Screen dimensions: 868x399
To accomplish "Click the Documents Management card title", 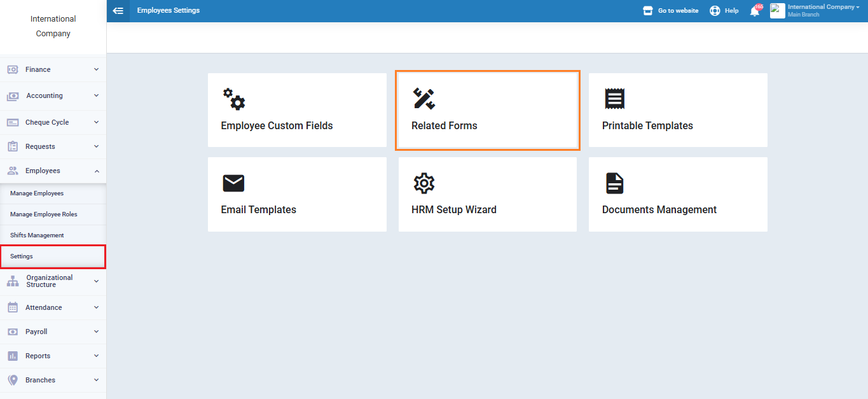I will tap(659, 210).
